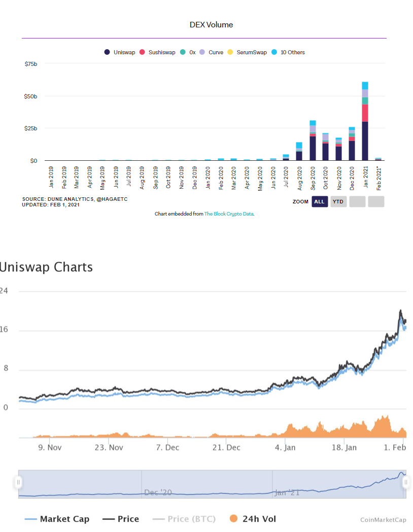Select the YTD zoom button
The width and height of the screenshot is (413, 532).
[338, 201]
